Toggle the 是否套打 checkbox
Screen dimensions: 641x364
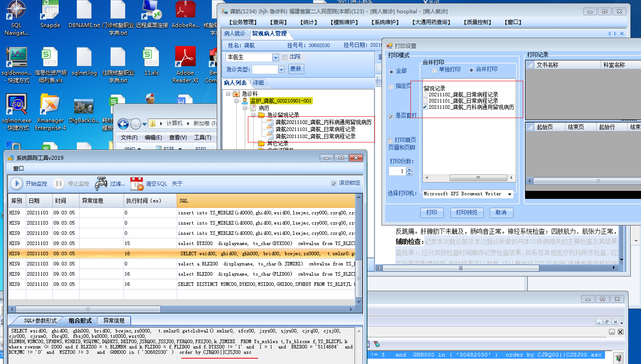(x=390, y=116)
